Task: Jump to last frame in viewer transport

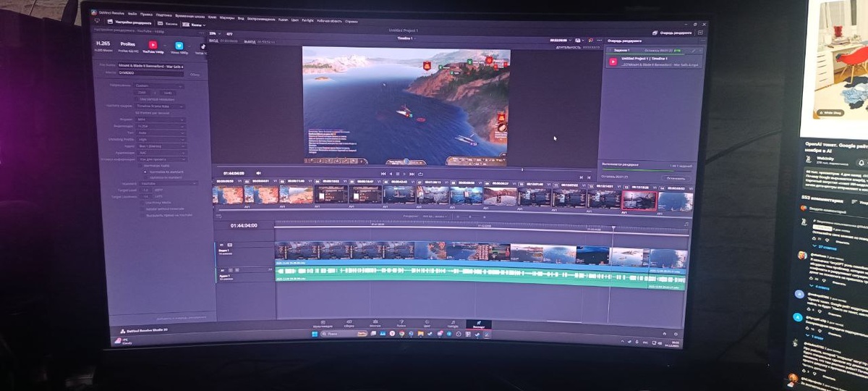Action: [x=413, y=174]
